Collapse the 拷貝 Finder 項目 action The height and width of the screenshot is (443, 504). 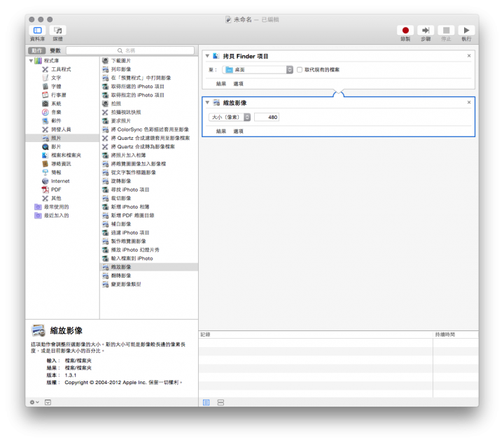coord(207,55)
